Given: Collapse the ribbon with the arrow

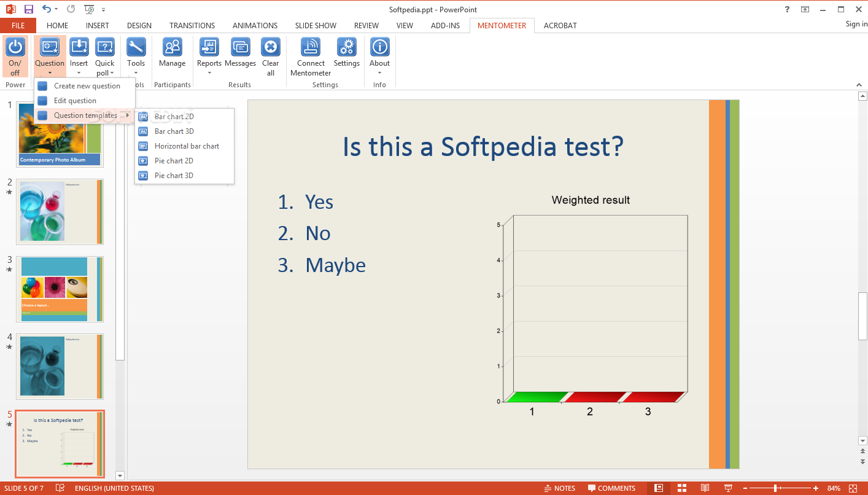Looking at the screenshot, I should (x=859, y=85).
